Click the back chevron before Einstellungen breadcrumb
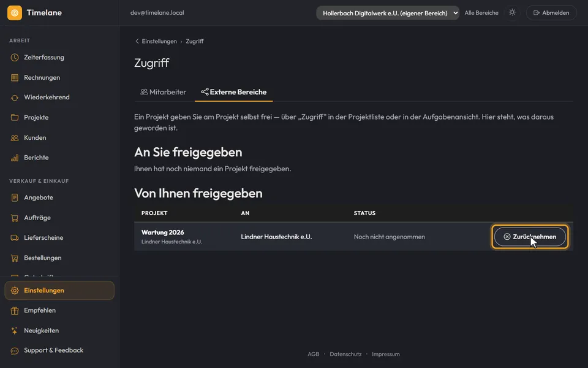The height and width of the screenshot is (368, 588). pyautogui.click(x=137, y=41)
